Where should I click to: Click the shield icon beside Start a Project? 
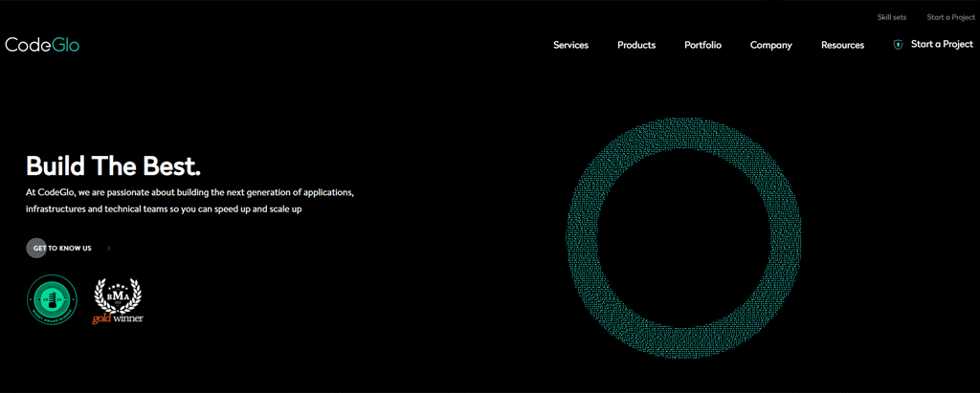pyautogui.click(x=898, y=45)
